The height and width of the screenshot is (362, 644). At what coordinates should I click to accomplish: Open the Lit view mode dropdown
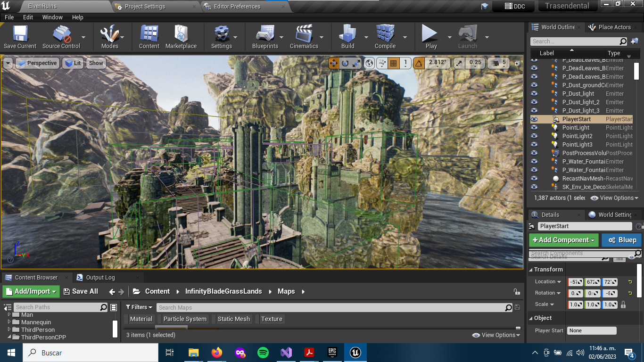pyautogui.click(x=73, y=63)
